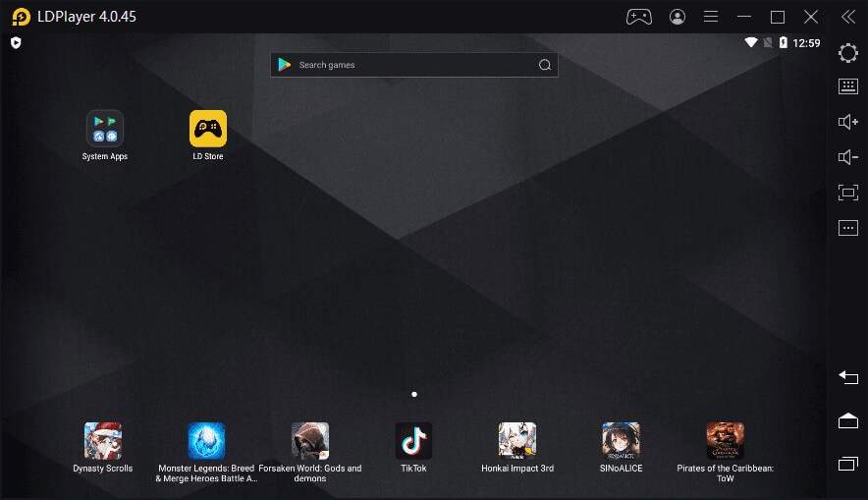Minimize the LDPlayer window
The image size is (868, 500).
744,17
